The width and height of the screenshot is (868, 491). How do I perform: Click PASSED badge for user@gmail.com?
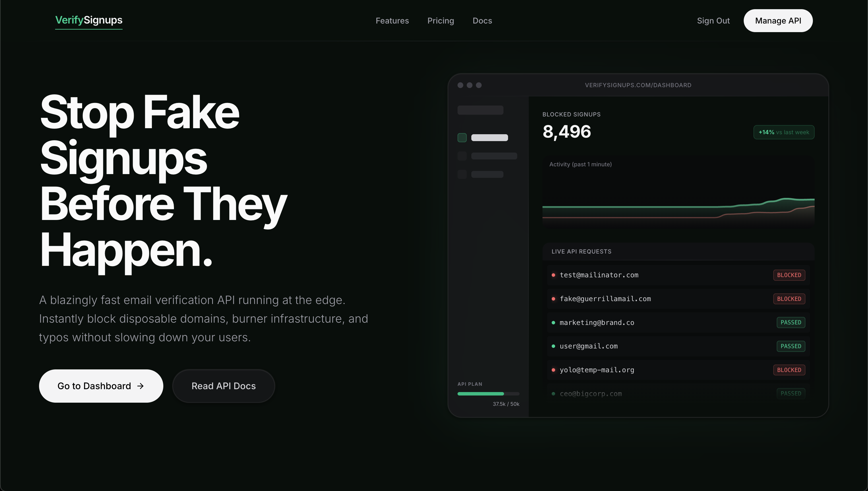(790, 346)
